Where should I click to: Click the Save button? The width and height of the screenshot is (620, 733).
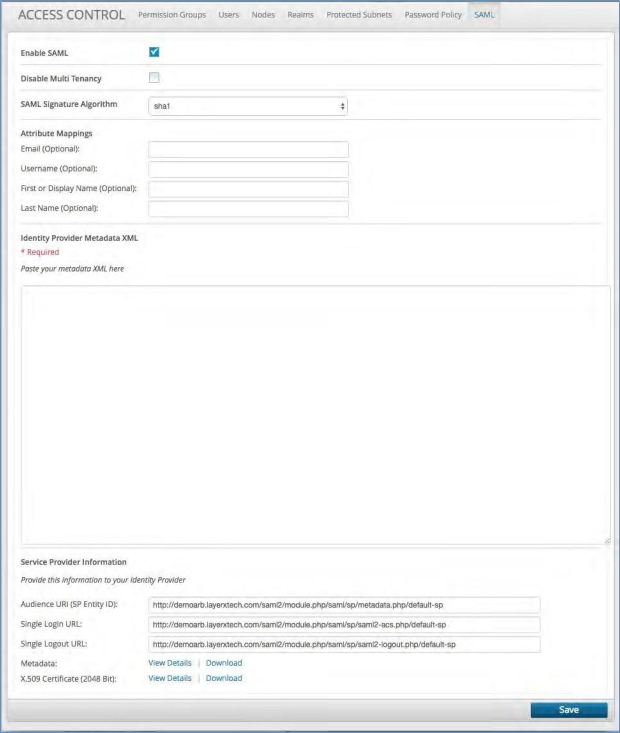tap(568, 710)
